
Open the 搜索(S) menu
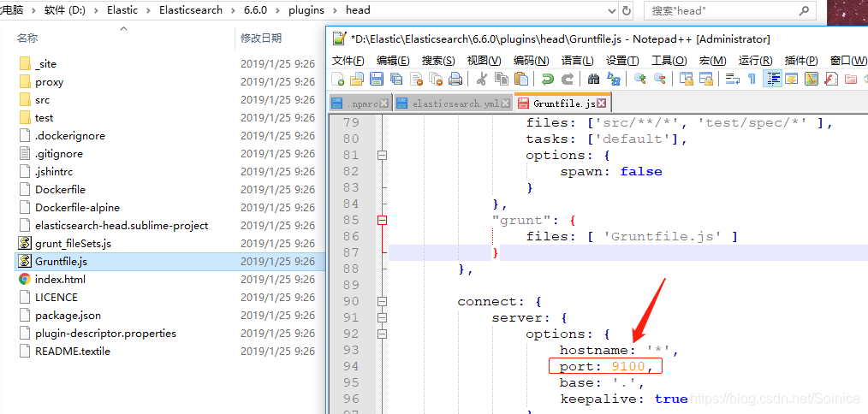[438, 61]
